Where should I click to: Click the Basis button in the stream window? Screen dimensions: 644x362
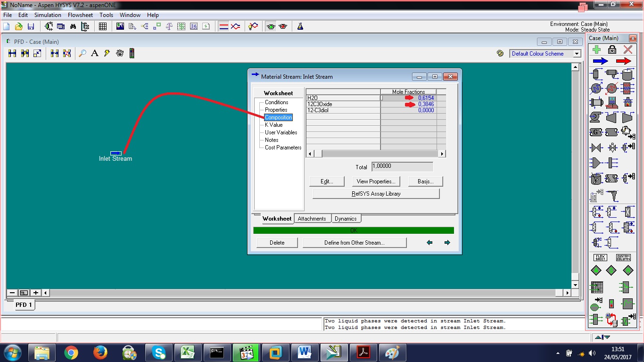click(425, 181)
